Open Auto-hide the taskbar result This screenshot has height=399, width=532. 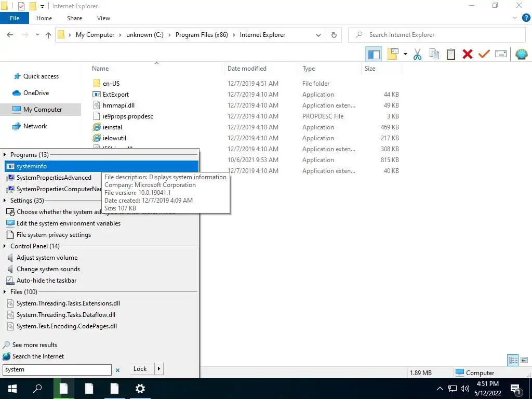[x=46, y=281]
